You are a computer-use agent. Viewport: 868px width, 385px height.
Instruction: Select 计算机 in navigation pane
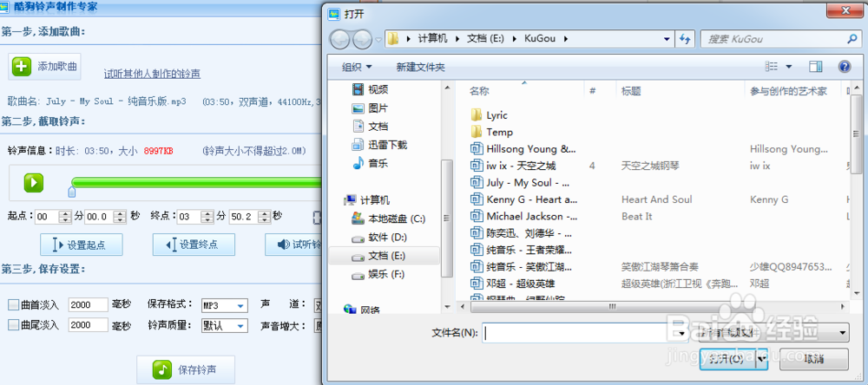(x=367, y=199)
